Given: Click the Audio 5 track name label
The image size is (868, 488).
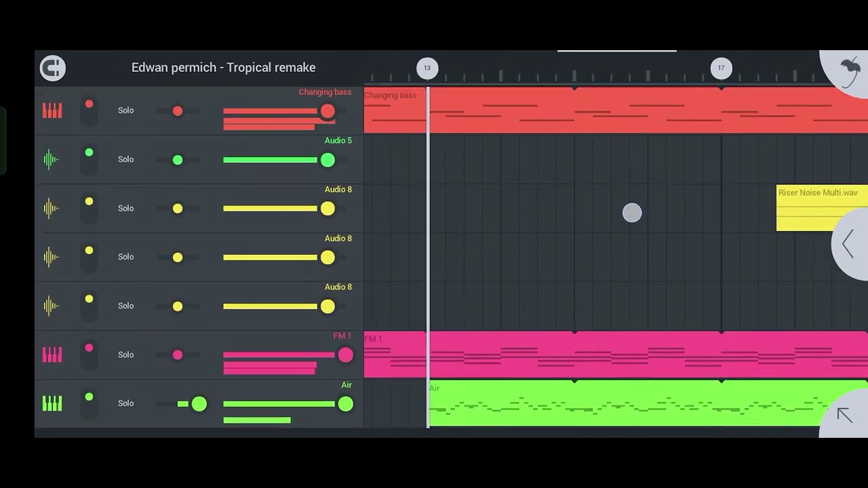Looking at the screenshot, I should 338,140.
